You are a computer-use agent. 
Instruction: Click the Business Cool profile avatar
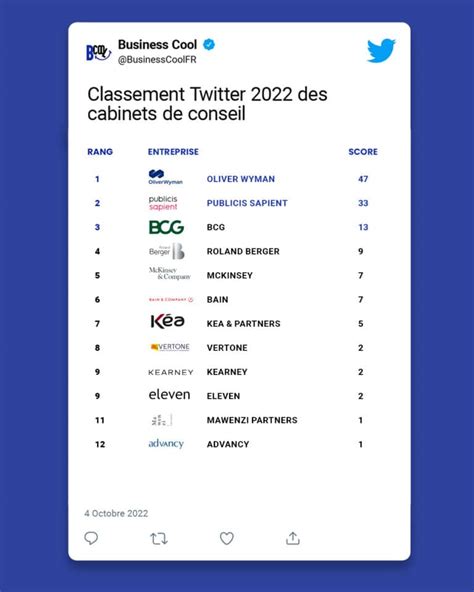pos(99,52)
